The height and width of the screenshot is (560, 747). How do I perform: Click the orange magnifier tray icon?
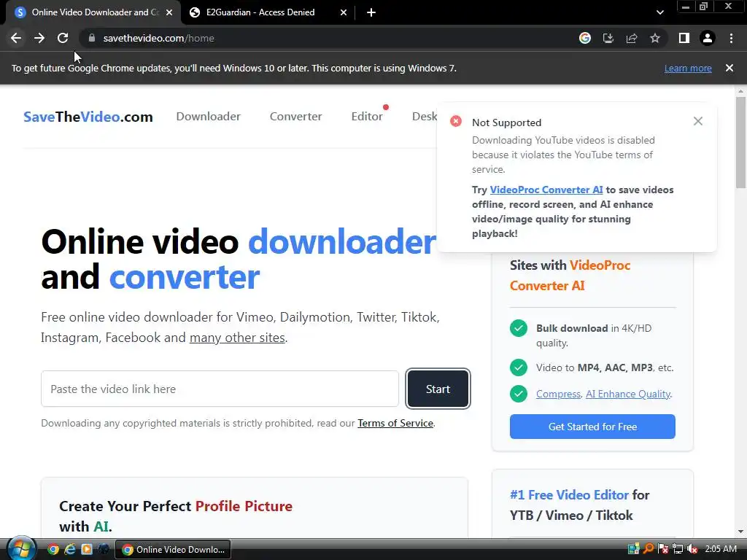tap(649, 549)
